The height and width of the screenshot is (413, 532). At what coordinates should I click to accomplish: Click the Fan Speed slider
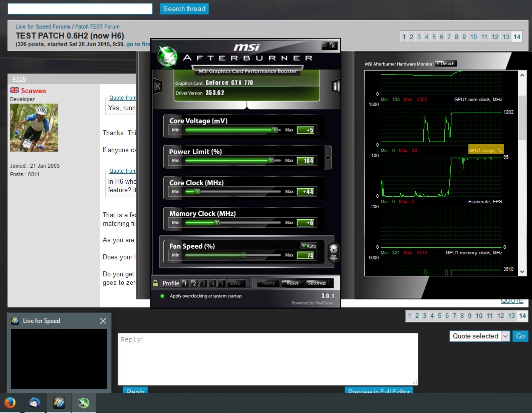[x=233, y=255]
